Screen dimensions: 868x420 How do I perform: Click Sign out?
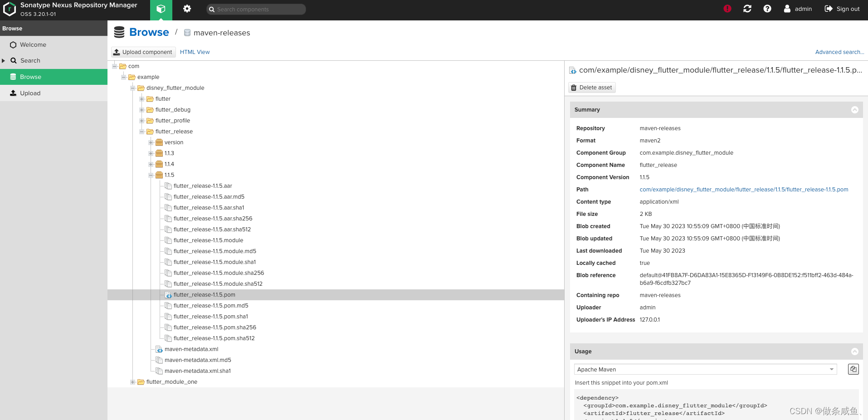pyautogui.click(x=842, y=9)
